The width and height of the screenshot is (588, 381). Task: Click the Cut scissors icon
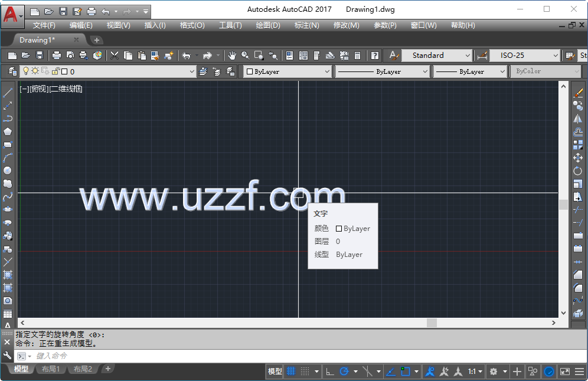[115, 56]
